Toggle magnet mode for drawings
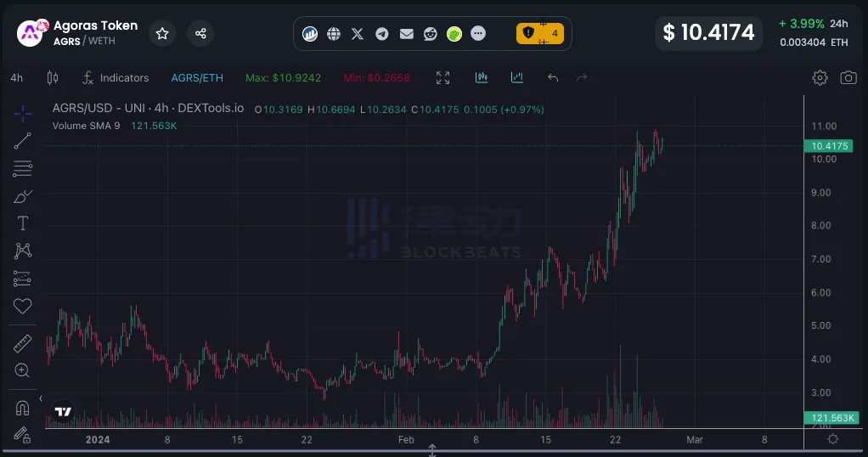The height and width of the screenshot is (457, 868). [23, 409]
